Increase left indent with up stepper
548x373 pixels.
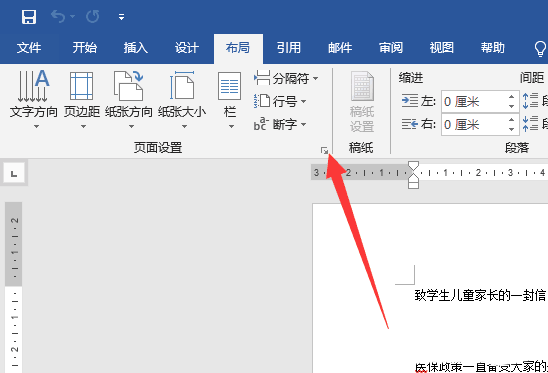click(512, 96)
